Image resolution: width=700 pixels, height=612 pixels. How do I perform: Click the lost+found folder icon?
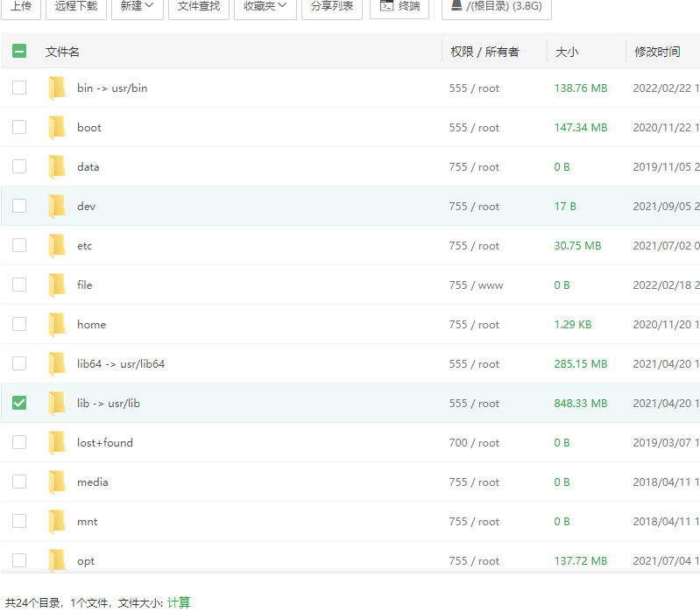click(x=57, y=442)
